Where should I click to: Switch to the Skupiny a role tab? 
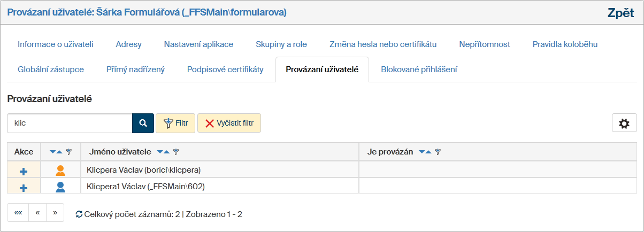tap(281, 44)
